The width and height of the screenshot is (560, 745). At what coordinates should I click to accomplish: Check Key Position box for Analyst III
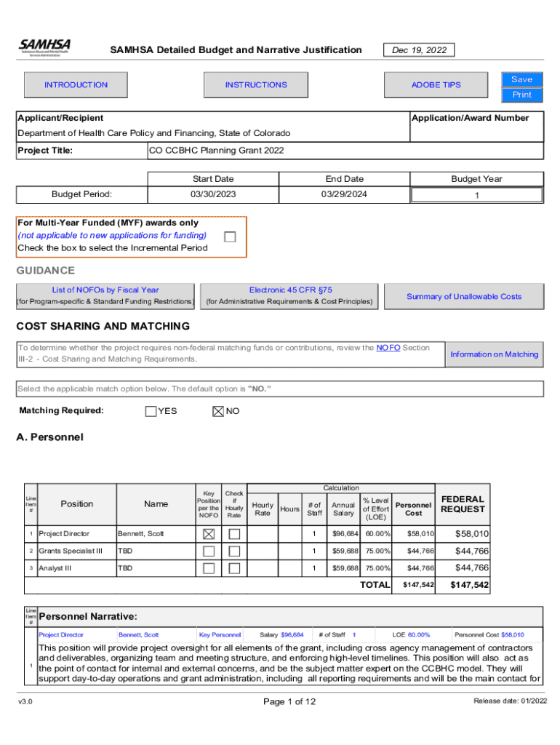pos(209,568)
